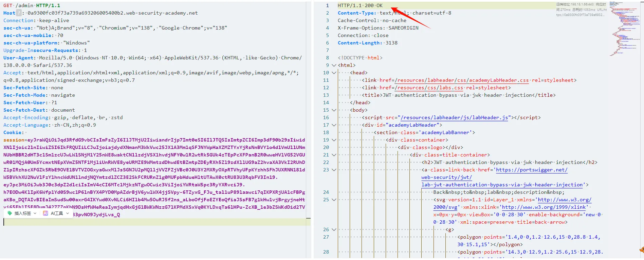The width and height of the screenshot is (644, 260).
Task: Click the 'X-Frame-Options: SAMEORIGIN' header
Action: 378,28
